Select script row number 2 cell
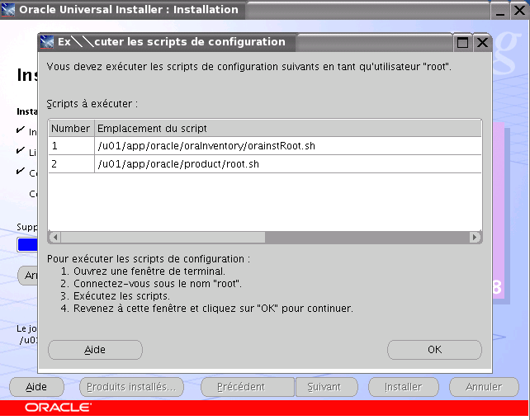 coord(71,164)
